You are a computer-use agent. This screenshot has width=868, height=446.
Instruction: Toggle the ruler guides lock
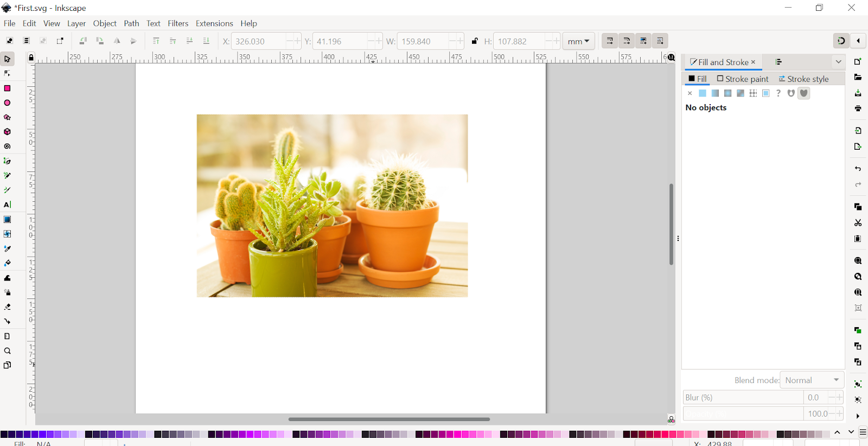[31, 58]
